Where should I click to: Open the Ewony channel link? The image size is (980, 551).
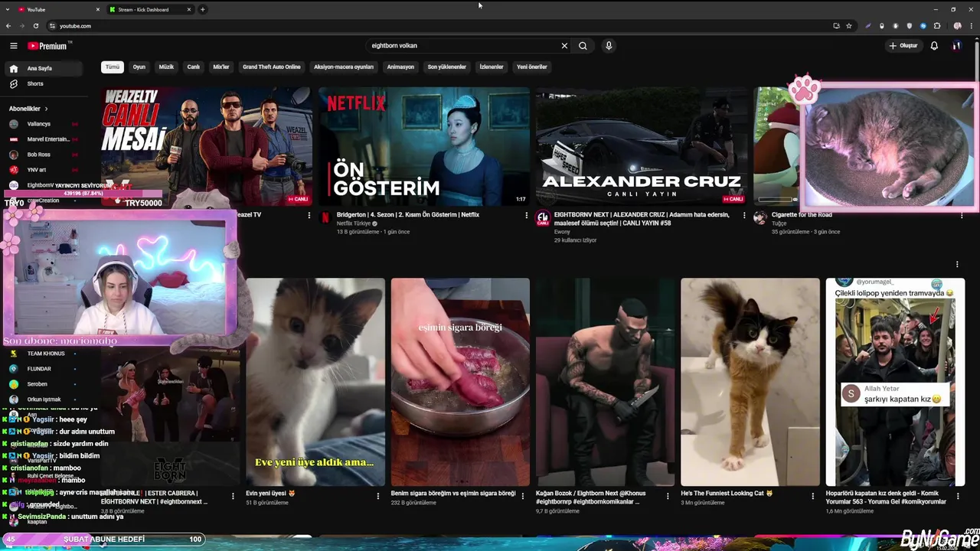click(562, 232)
